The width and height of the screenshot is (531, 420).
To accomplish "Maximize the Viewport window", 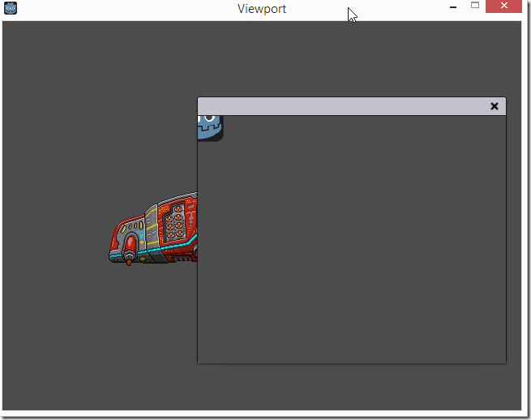I will click(x=475, y=6).
